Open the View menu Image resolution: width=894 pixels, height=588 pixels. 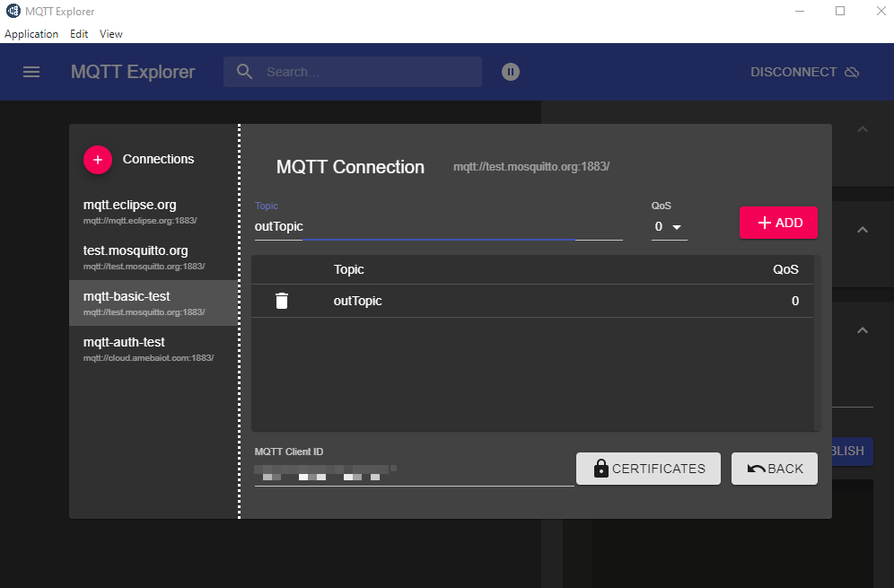pos(111,34)
